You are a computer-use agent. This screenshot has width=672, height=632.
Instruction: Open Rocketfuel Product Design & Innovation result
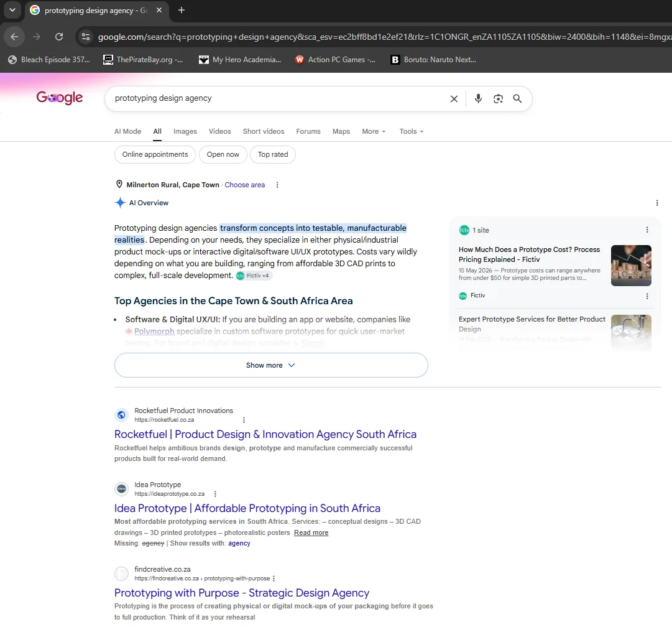[x=265, y=434]
